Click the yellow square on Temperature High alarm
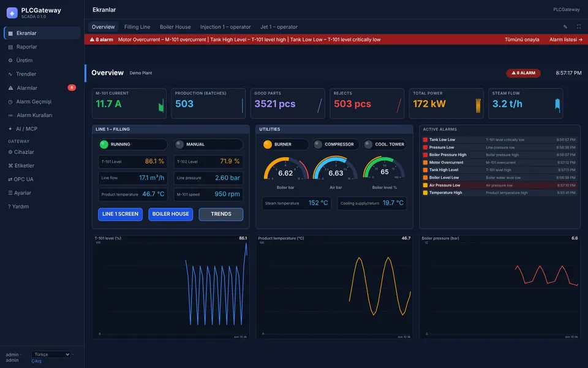Screen dimensions: 588x368 click(x=425, y=193)
